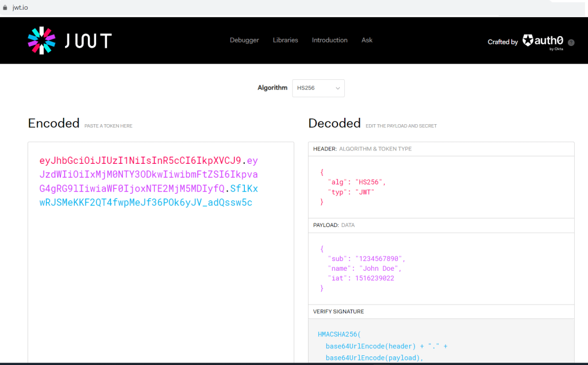Click the Auth0 shield star logo
Image resolution: width=588 pixels, height=365 pixels.
(528, 40)
